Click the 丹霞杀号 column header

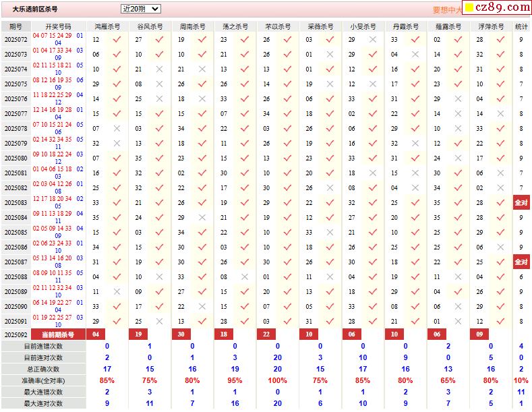405,26
